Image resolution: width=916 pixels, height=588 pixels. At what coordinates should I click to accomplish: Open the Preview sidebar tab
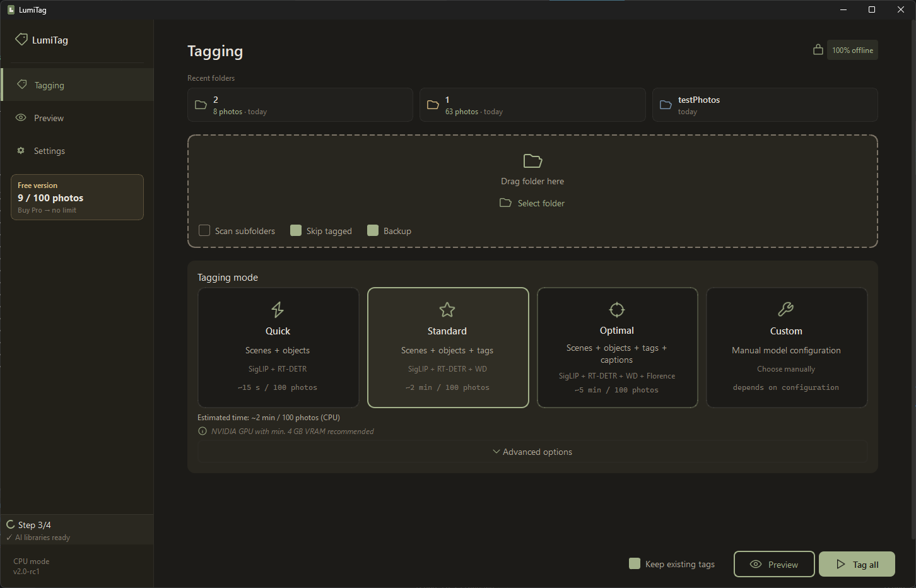point(77,118)
